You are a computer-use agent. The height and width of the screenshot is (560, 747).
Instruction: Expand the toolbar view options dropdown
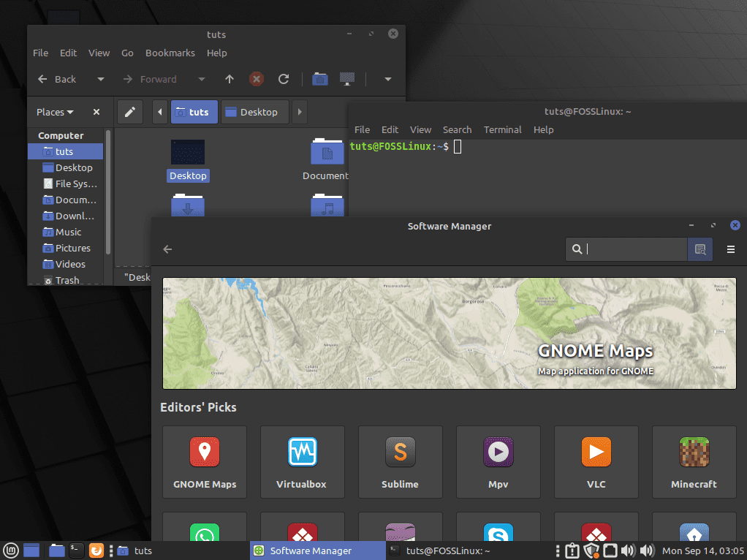point(388,79)
